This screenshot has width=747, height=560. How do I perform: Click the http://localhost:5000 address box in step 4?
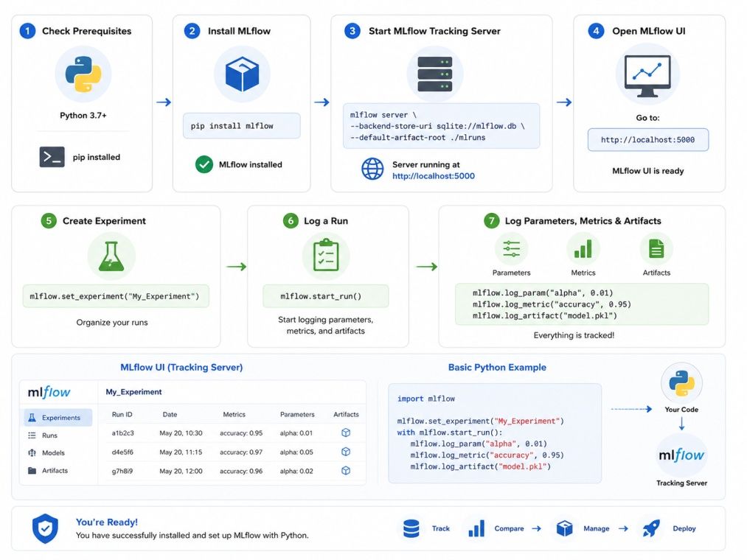coord(648,139)
